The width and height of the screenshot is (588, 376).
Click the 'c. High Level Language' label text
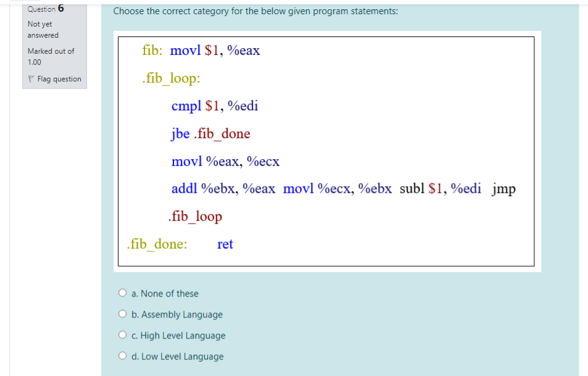coord(178,335)
